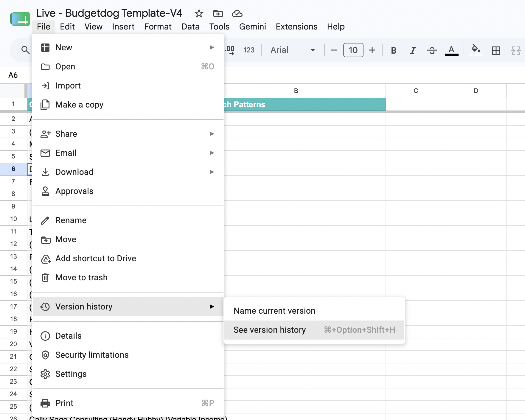This screenshot has height=420, width=525.
Task: Click the Move to trash bin icon
Action: (x=45, y=278)
